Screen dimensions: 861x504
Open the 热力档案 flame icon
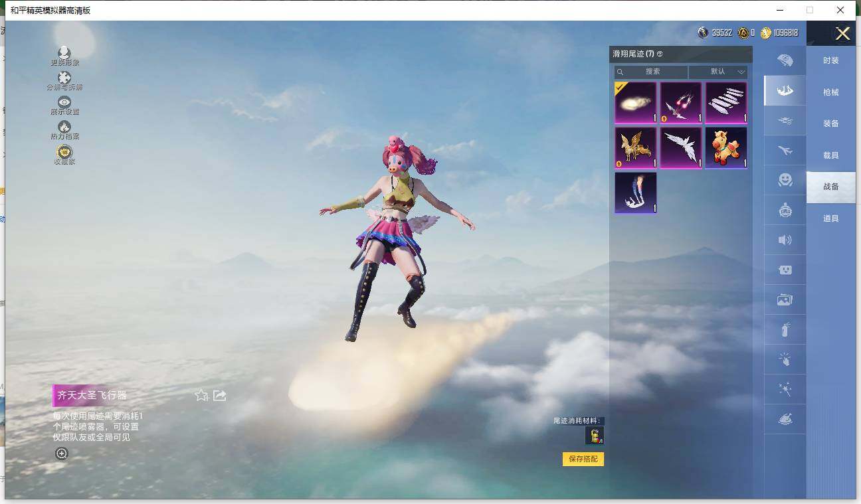click(x=64, y=126)
